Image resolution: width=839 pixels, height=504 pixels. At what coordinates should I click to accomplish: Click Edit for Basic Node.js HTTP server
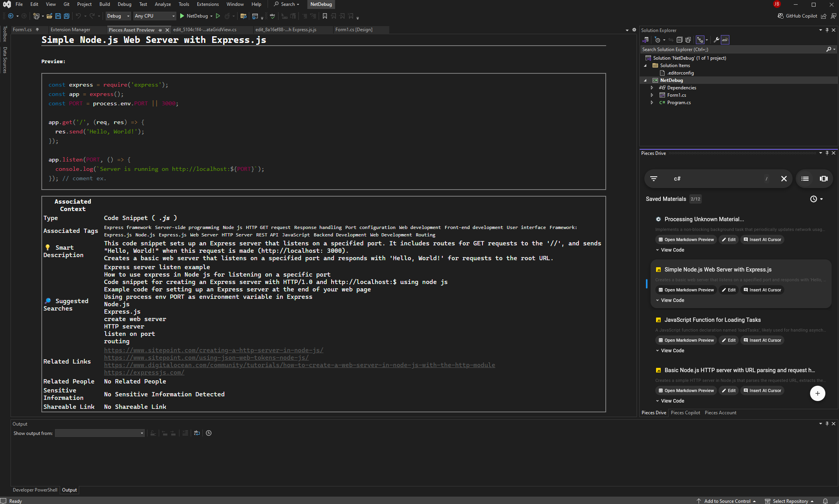tap(729, 390)
